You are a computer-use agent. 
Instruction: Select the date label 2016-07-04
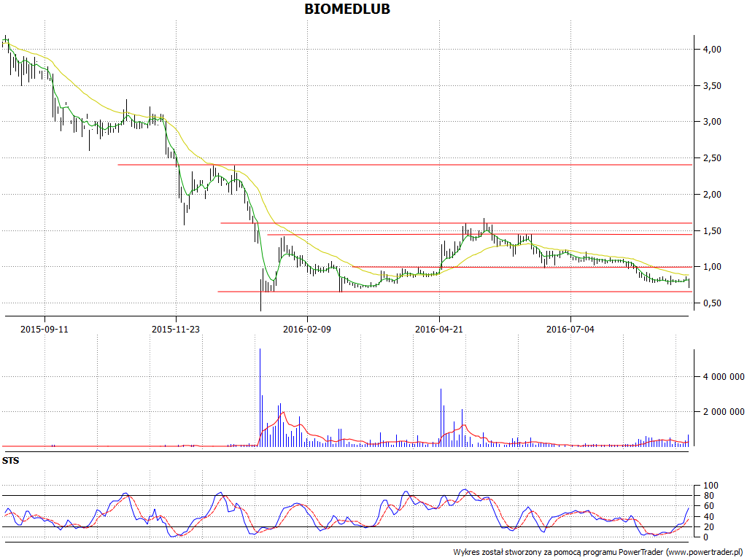pos(570,329)
